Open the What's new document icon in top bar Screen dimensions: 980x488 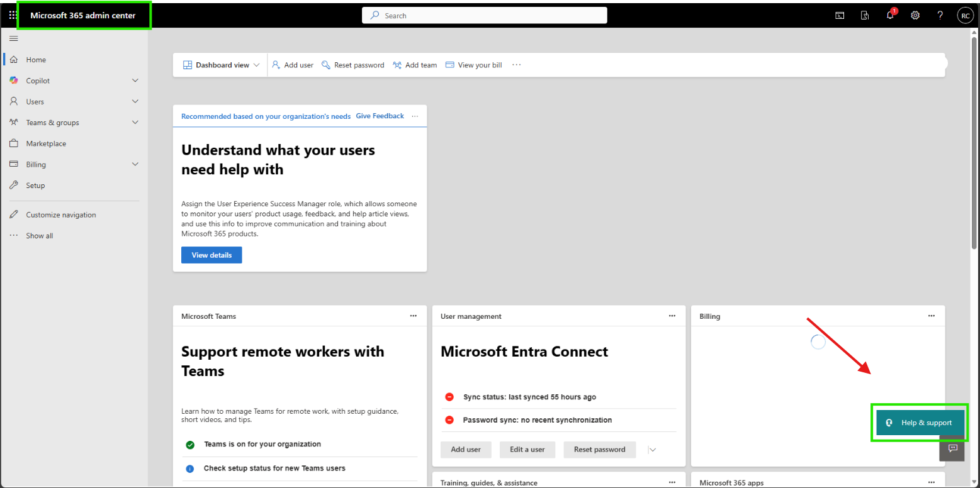[865, 15]
